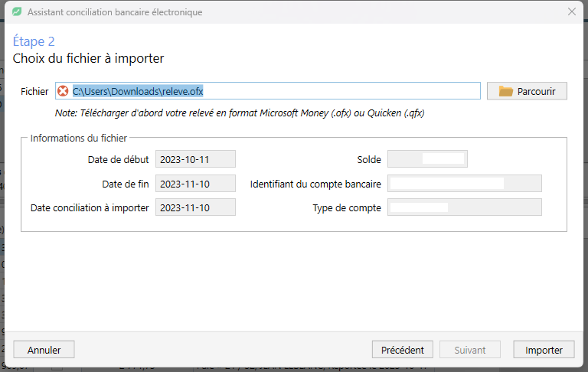The width and height of the screenshot is (588, 372).
Task: Click the green app icon in title bar
Action: coord(17,12)
